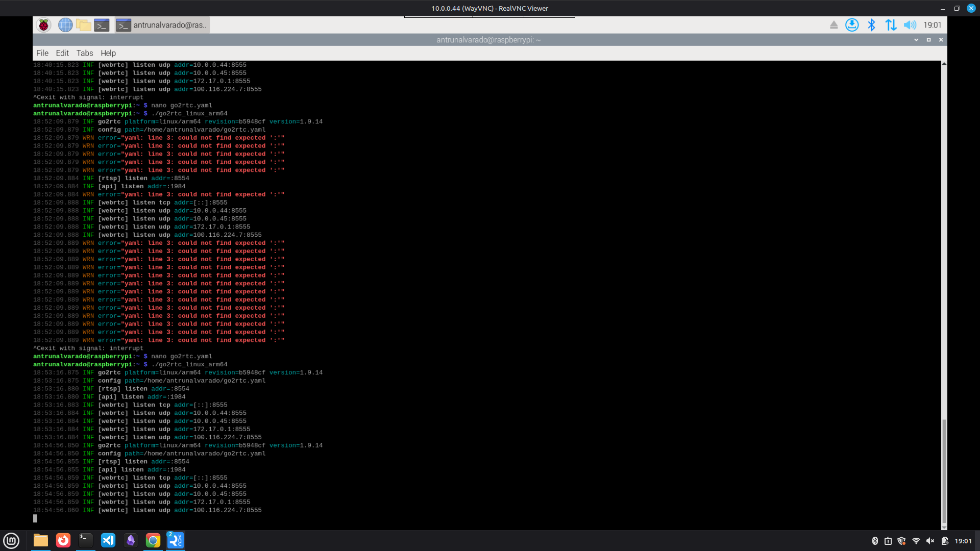Viewport: 980px width, 551px height.
Task: Click the terminal cursor block at bottom
Action: coord(35,518)
